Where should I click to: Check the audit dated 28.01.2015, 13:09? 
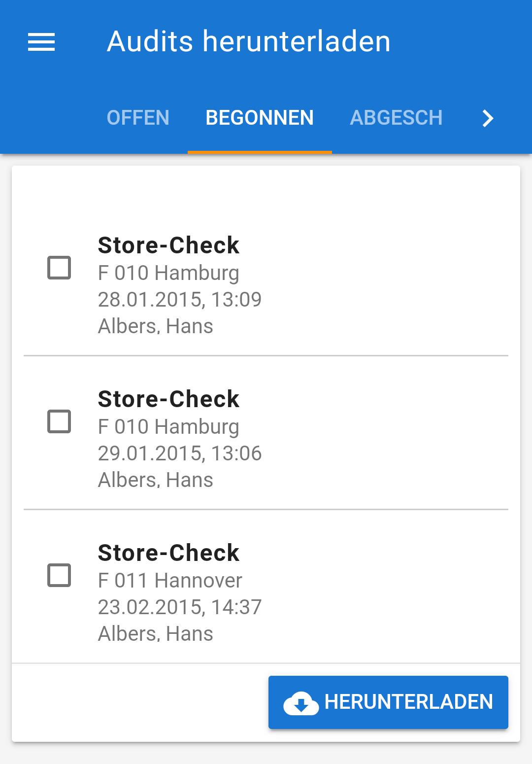[x=59, y=268]
